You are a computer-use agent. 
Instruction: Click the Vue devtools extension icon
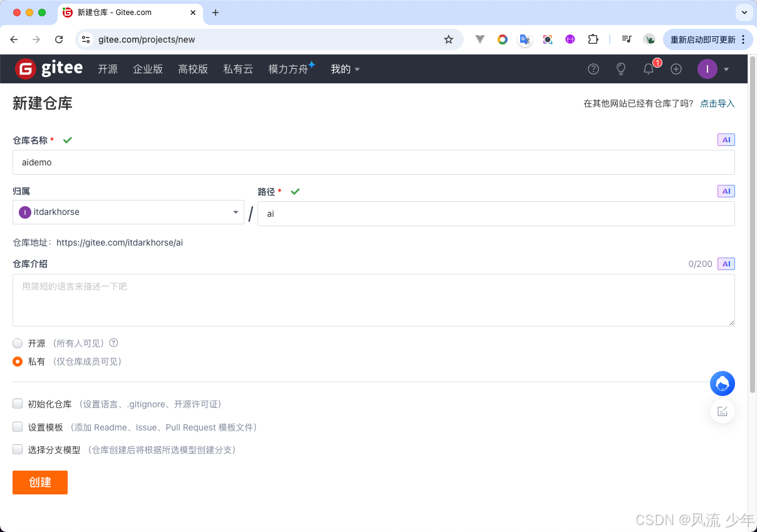480,39
